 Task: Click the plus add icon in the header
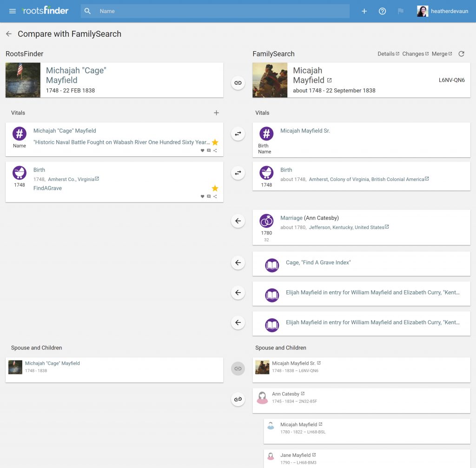(x=364, y=11)
